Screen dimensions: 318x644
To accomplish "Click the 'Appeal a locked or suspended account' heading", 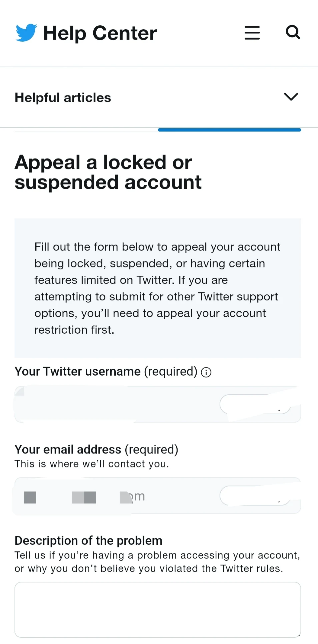I will tap(108, 172).
